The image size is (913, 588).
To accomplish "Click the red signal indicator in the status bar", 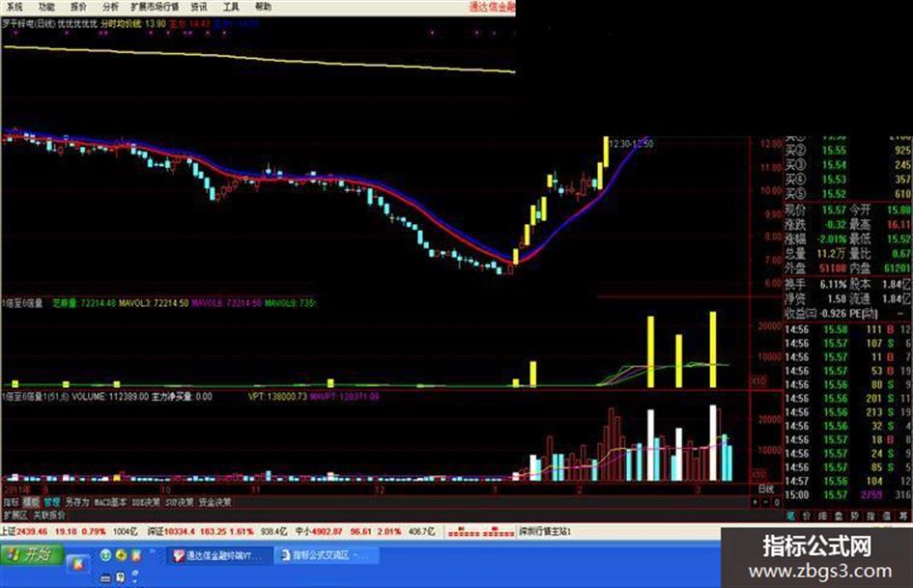I will 481,532.
